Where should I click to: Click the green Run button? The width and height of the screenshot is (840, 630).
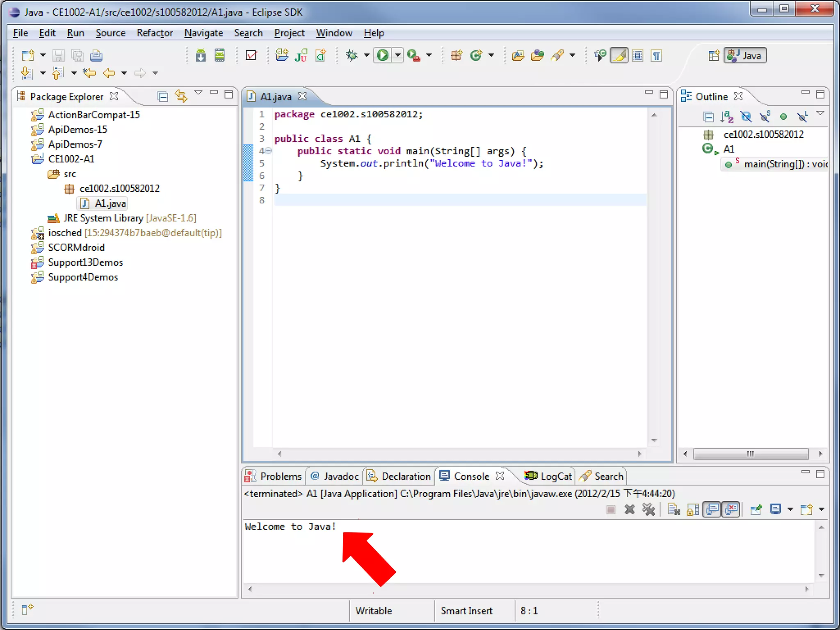pyautogui.click(x=383, y=55)
